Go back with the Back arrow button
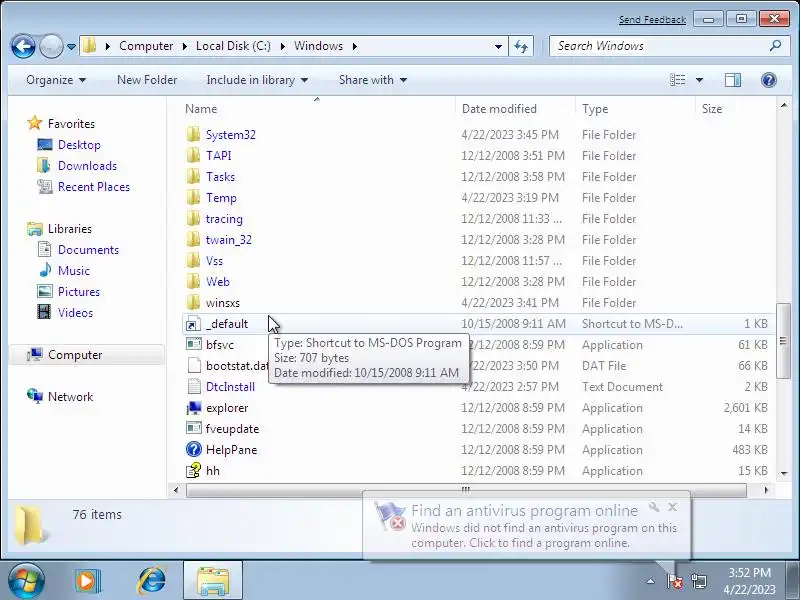The width and height of the screenshot is (800, 600). click(23, 46)
